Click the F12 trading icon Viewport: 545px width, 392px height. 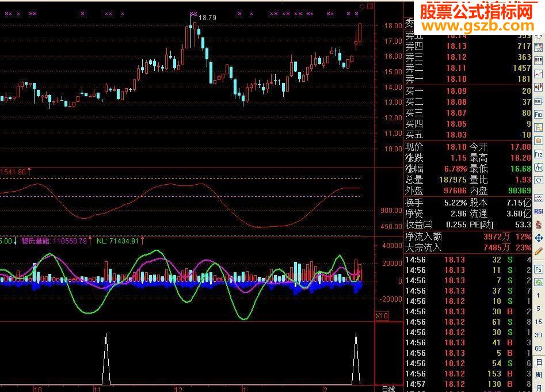click(x=539, y=154)
